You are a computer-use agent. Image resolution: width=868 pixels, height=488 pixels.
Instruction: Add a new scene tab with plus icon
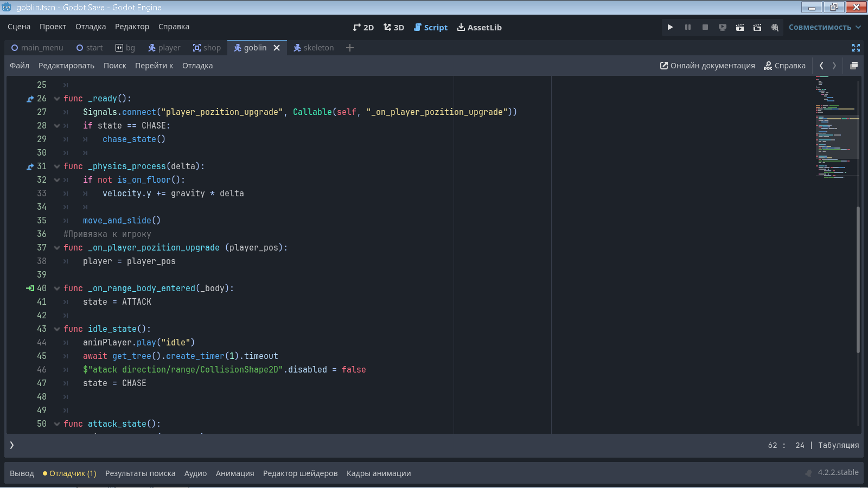click(x=350, y=48)
